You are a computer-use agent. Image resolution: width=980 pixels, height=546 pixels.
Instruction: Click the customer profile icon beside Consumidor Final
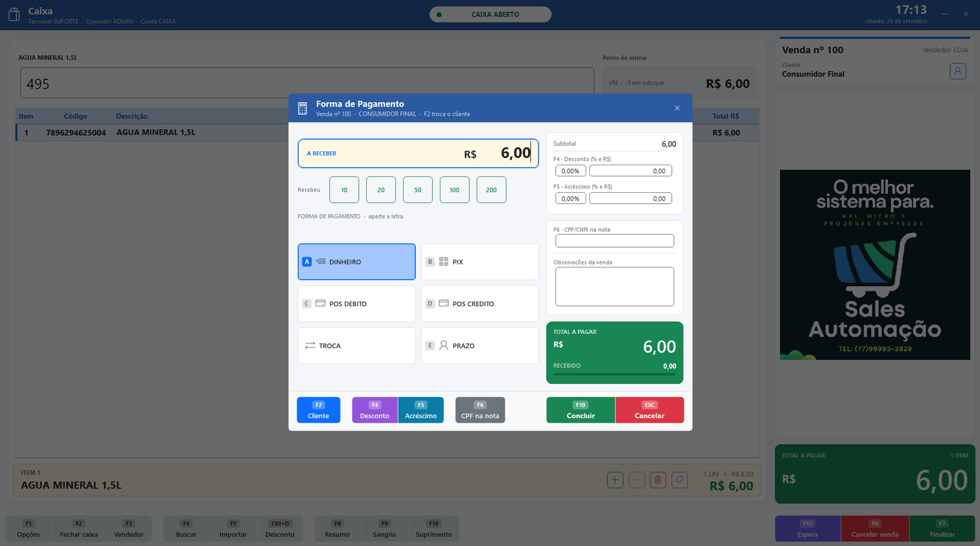(958, 71)
